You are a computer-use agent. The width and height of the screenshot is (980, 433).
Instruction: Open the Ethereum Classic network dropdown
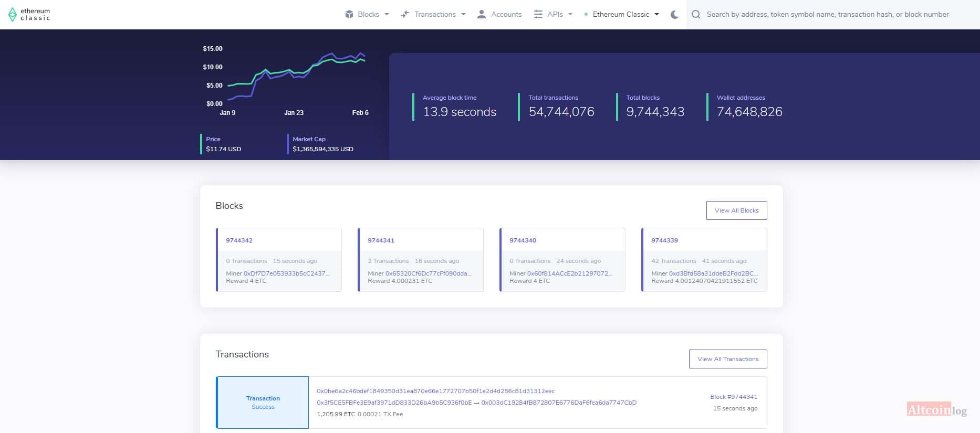pos(621,14)
